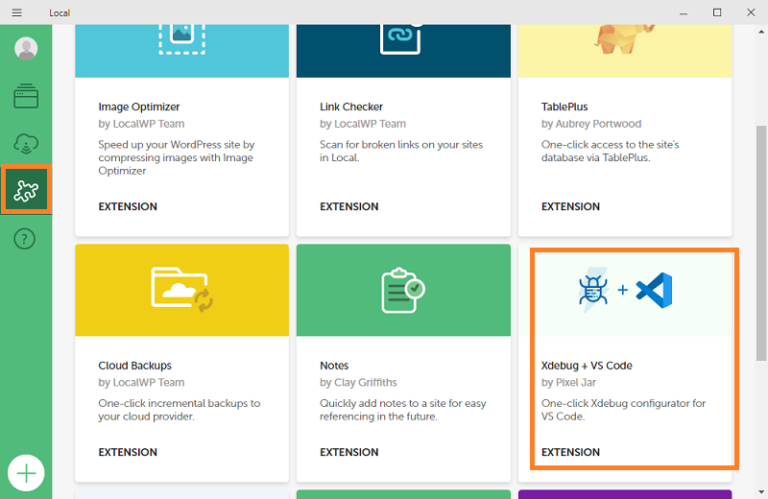The height and width of the screenshot is (499, 768).
Task: Open the hamburger menu
Action: pyautogui.click(x=17, y=12)
